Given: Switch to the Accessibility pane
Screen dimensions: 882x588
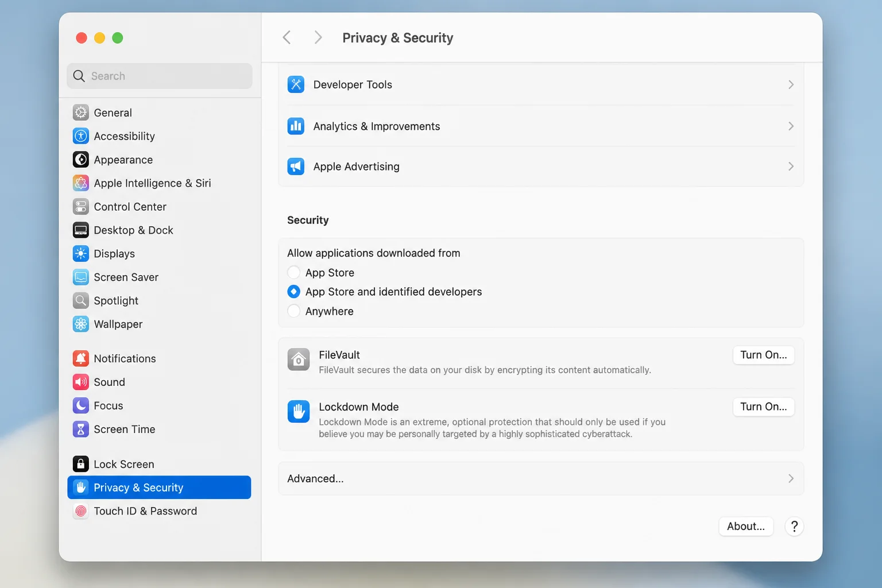Looking at the screenshot, I should tap(159, 136).
